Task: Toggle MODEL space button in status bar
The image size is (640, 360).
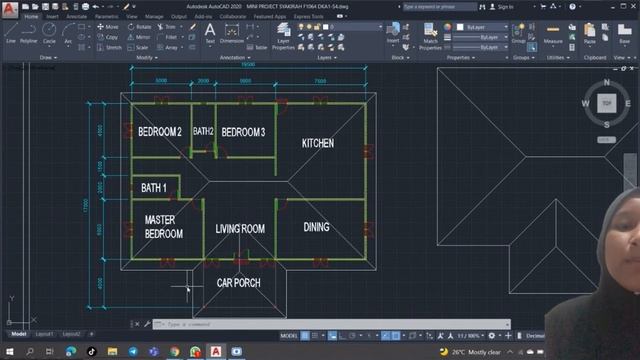Action: tap(289, 336)
